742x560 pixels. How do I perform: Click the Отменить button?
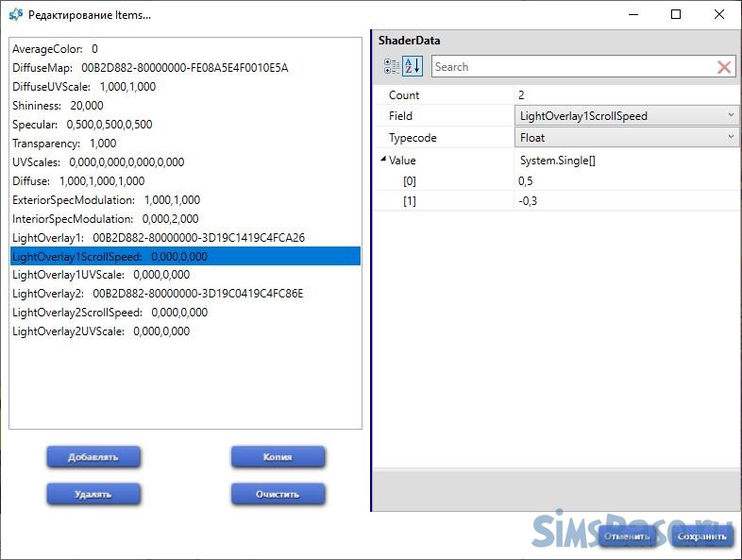click(627, 536)
